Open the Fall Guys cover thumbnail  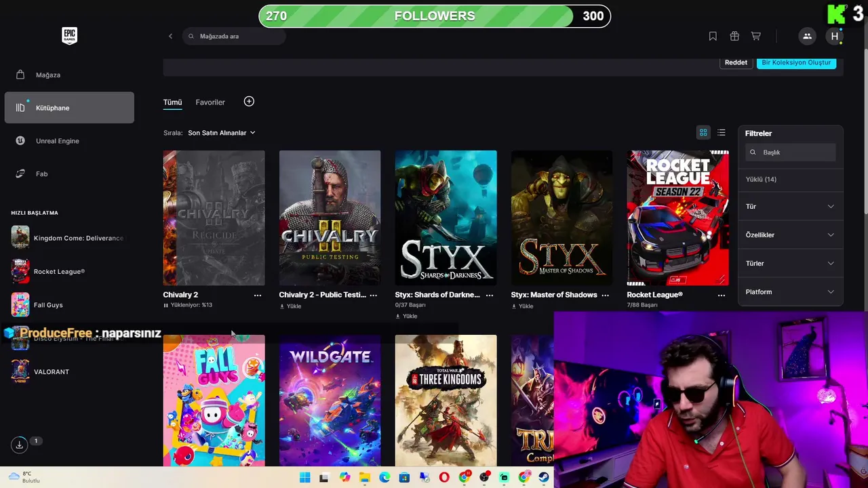click(x=214, y=400)
